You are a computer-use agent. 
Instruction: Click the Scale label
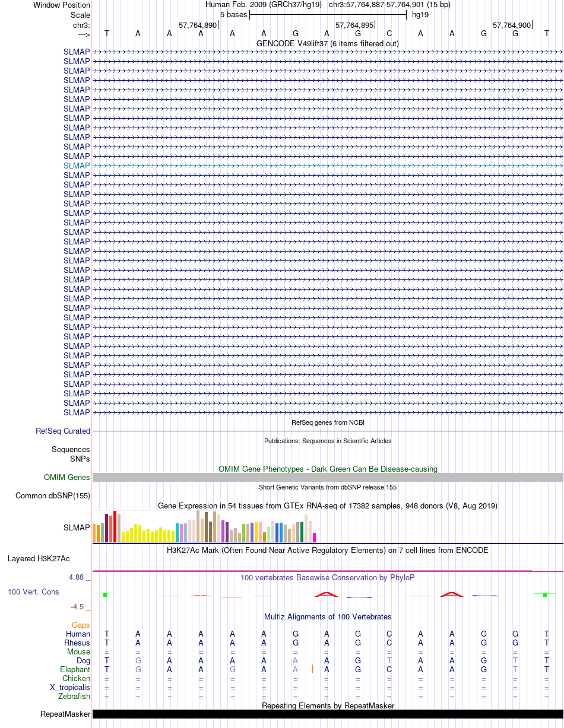click(80, 15)
